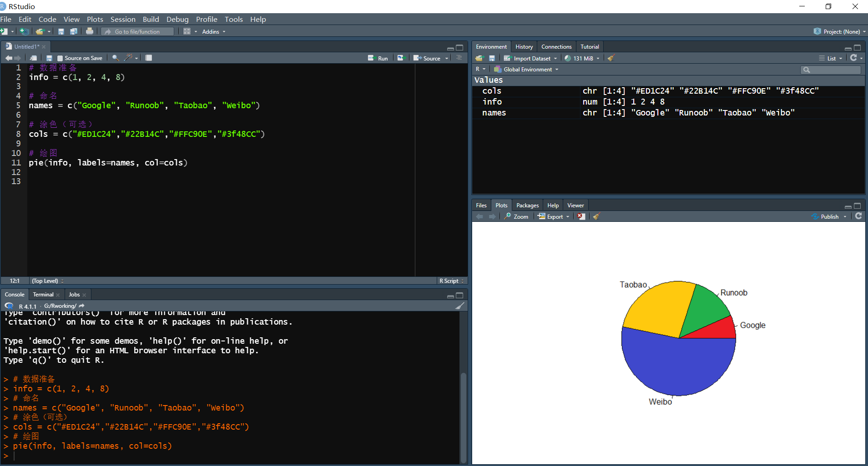The width and height of the screenshot is (868, 466).
Task: Print the current file
Action: (90, 31)
